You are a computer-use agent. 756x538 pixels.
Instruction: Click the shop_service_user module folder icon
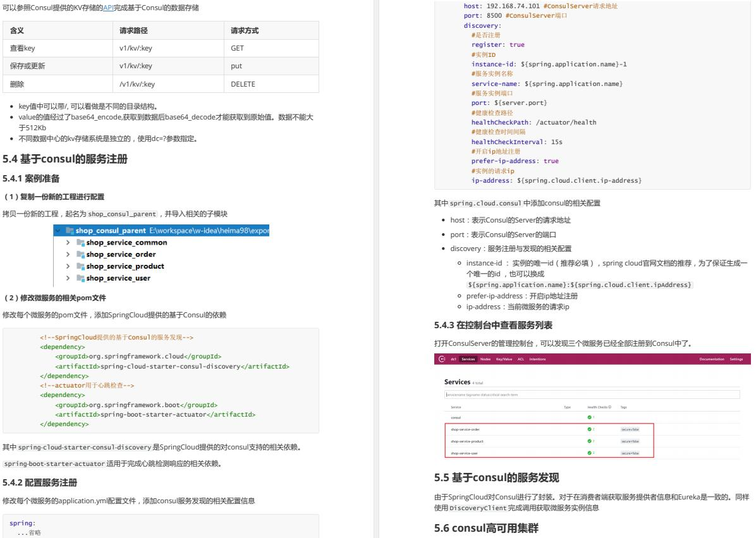click(x=80, y=278)
